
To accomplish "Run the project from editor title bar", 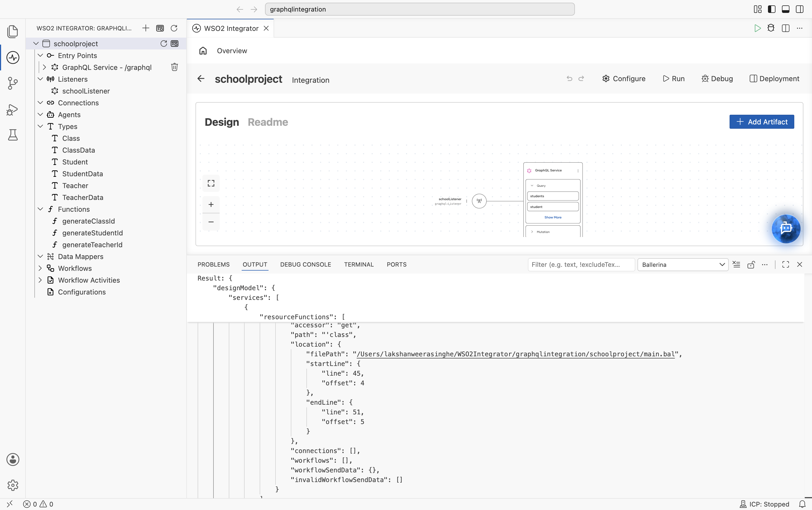I will [757, 28].
